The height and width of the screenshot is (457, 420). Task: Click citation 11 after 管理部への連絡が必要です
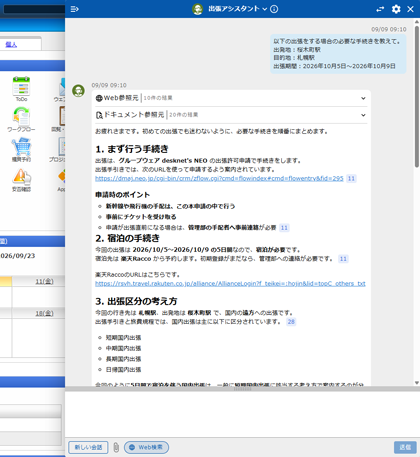(343, 259)
